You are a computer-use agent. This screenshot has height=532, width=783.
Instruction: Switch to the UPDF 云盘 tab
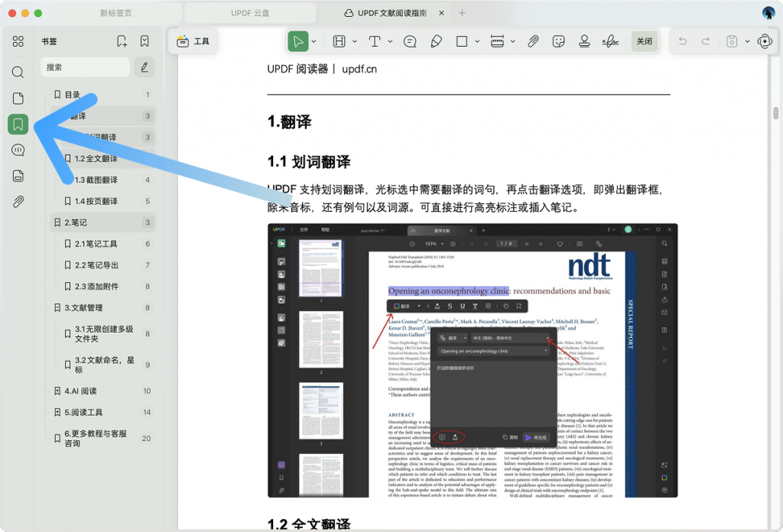(250, 13)
